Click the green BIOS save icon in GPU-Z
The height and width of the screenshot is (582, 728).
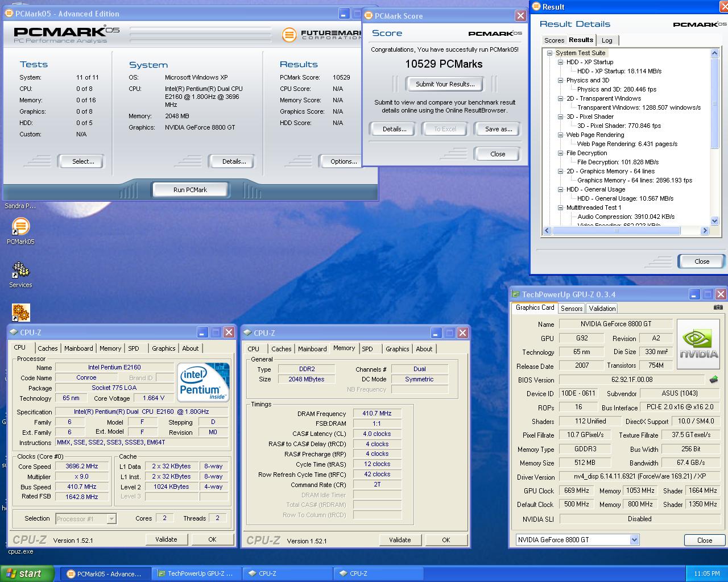click(714, 380)
